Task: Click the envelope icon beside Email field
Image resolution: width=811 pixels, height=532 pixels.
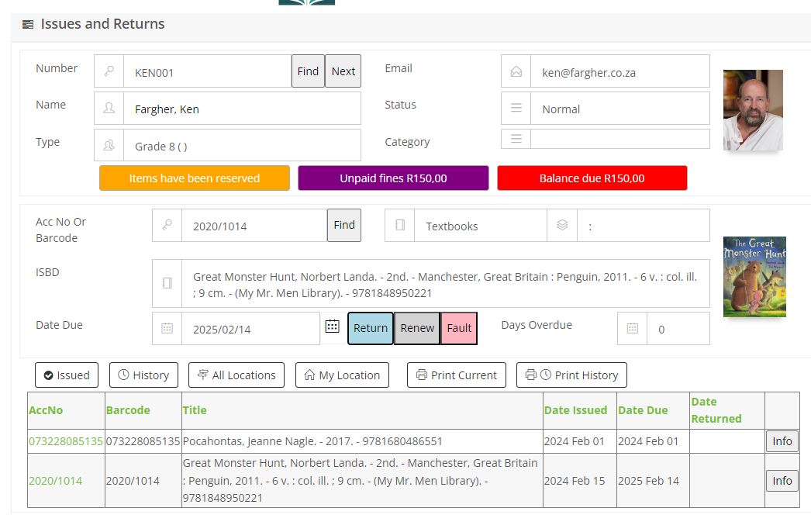Action: [516, 71]
